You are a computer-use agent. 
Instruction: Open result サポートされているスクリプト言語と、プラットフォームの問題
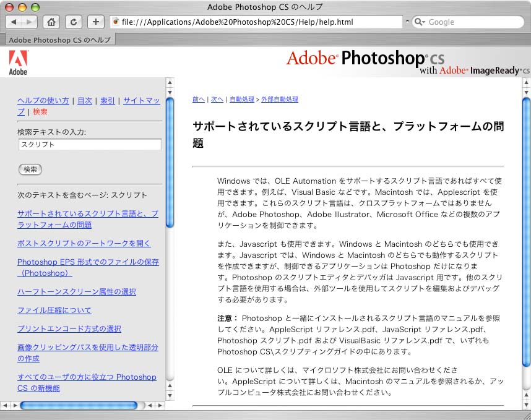point(88,219)
